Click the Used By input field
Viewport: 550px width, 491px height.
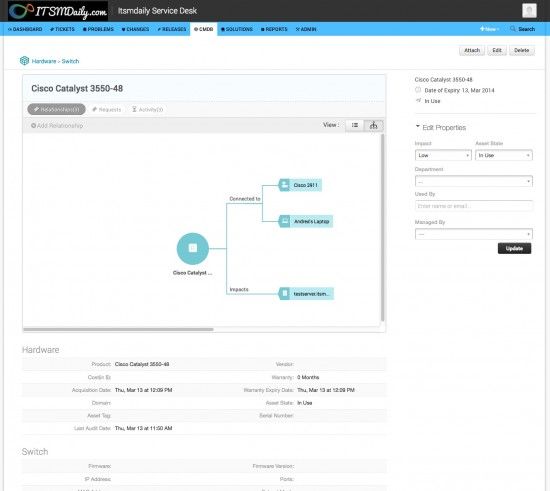(474, 206)
